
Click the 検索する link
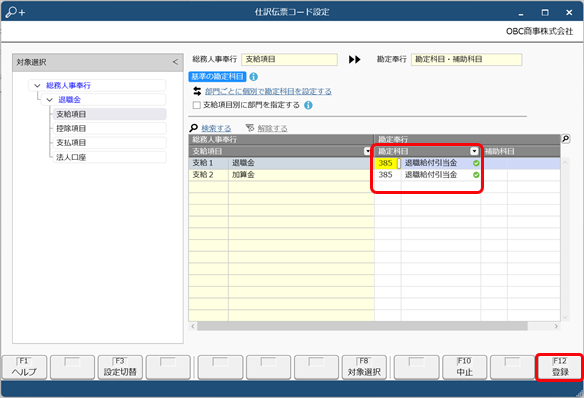pyautogui.click(x=216, y=128)
